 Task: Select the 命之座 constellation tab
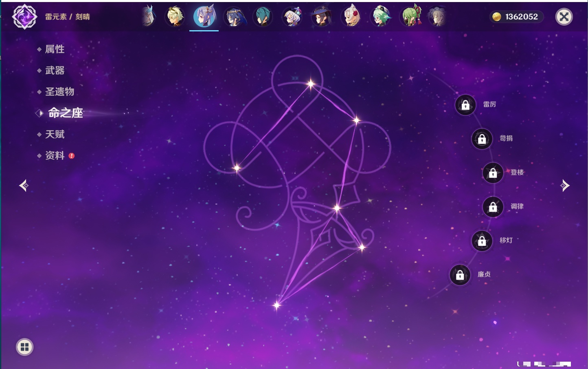pyautogui.click(x=66, y=113)
